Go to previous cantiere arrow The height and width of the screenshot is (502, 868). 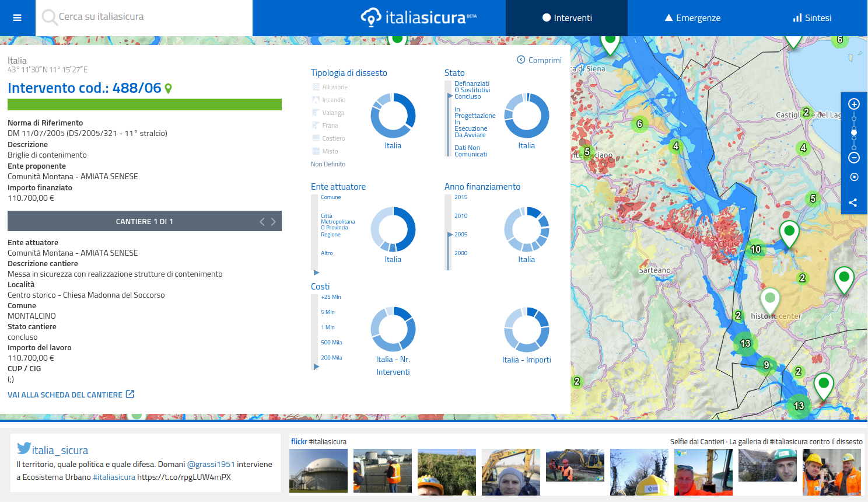[x=262, y=221]
